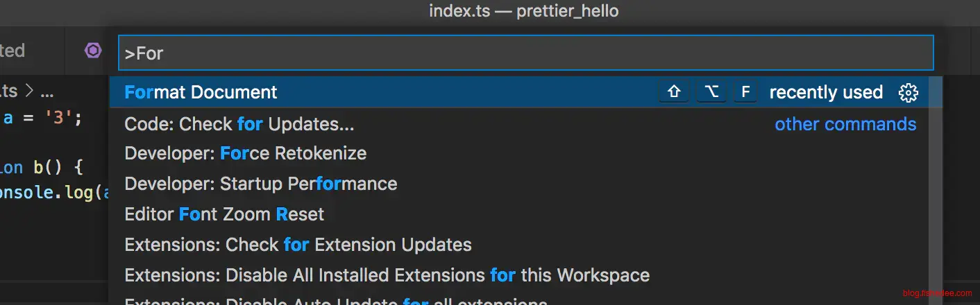Click the "other commands" group label
The width and height of the screenshot is (980, 305).
[x=845, y=125]
